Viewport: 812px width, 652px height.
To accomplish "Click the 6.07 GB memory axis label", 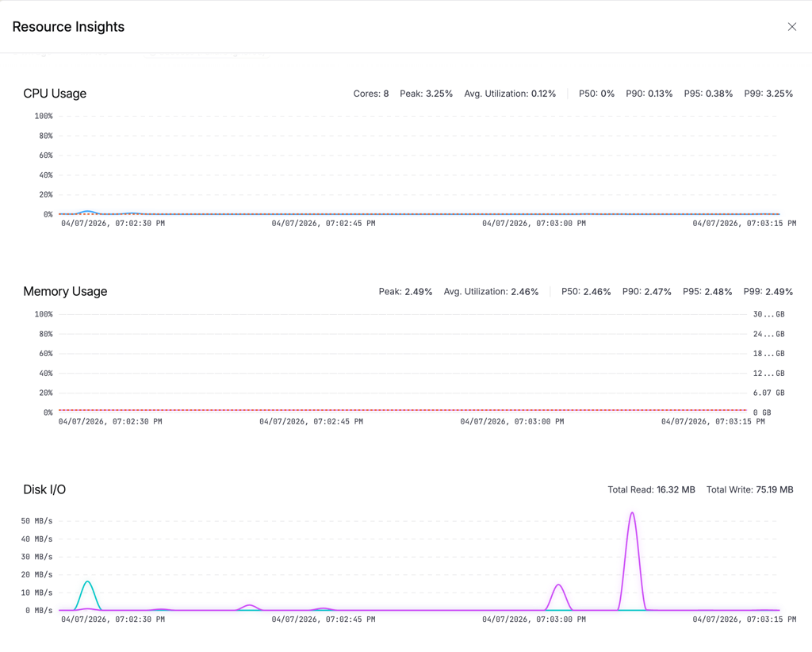I will pyautogui.click(x=768, y=393).
